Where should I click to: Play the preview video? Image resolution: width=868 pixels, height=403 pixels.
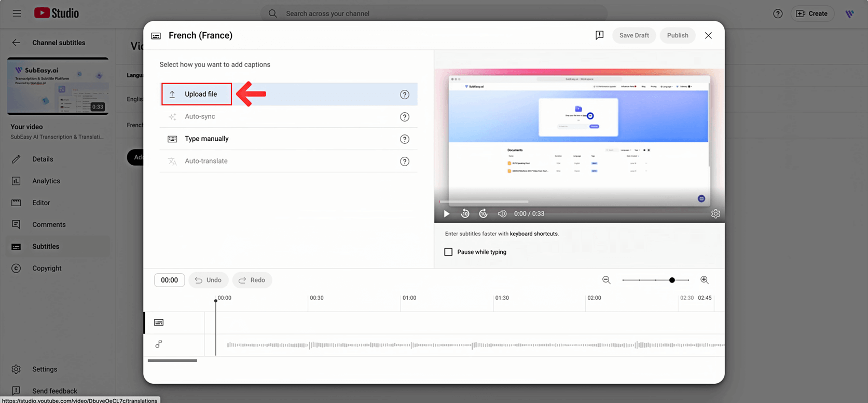[446, 213]
